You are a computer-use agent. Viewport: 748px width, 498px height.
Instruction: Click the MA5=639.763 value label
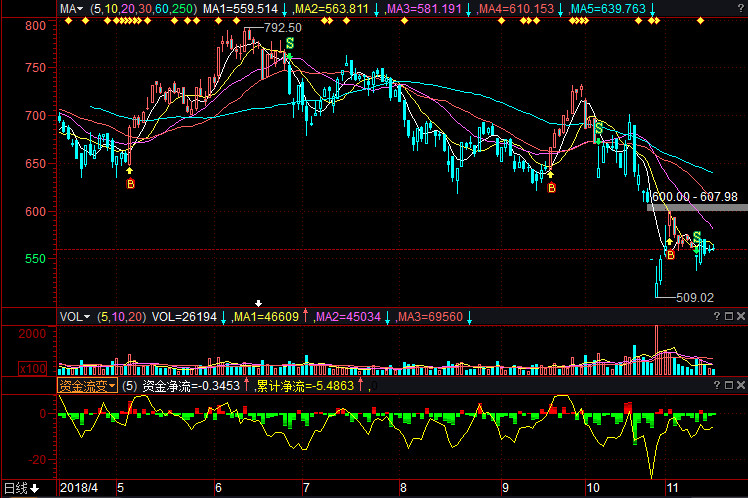[607, 8]
